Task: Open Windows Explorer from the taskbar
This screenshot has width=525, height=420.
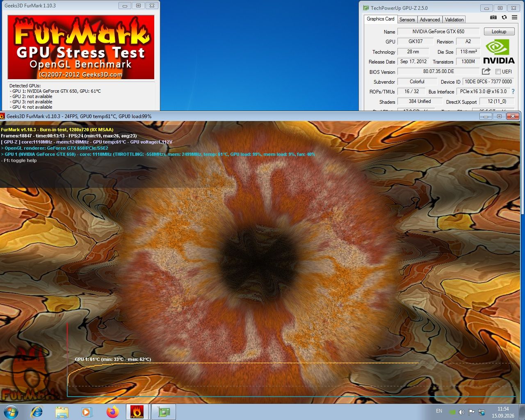Action: point(62,412)
